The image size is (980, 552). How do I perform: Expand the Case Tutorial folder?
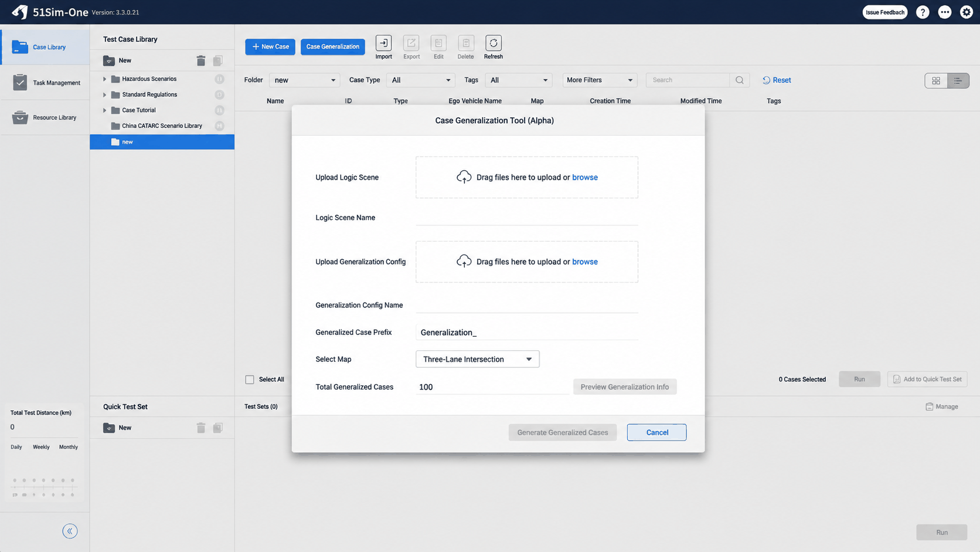tap(105, 110)
